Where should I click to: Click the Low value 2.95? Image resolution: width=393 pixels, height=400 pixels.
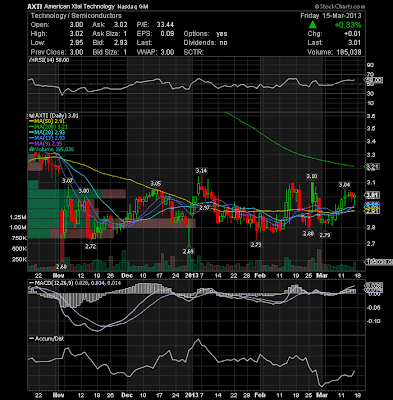pyautogui.click(x=76, y=43)
